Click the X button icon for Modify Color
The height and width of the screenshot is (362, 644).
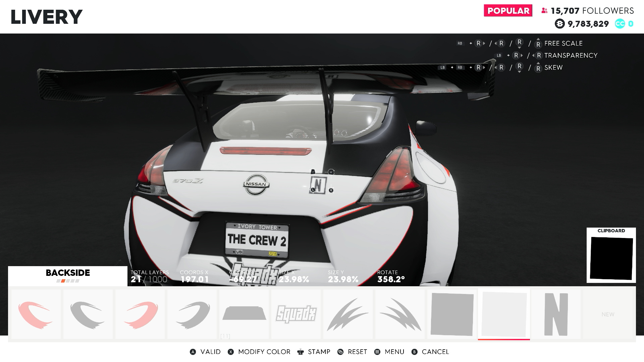pyautogui.click(x=231, y=352)
